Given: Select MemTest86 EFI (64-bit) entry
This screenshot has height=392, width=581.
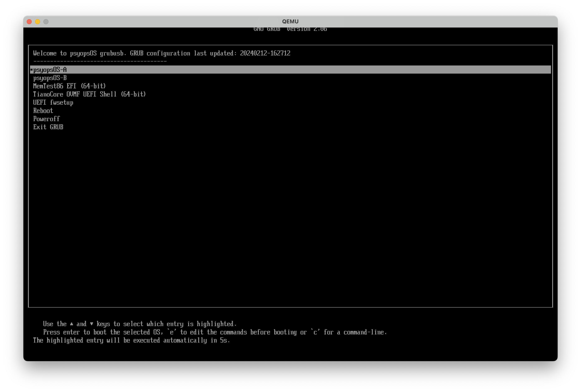Looking at the screenshot, I should (69, 86).
